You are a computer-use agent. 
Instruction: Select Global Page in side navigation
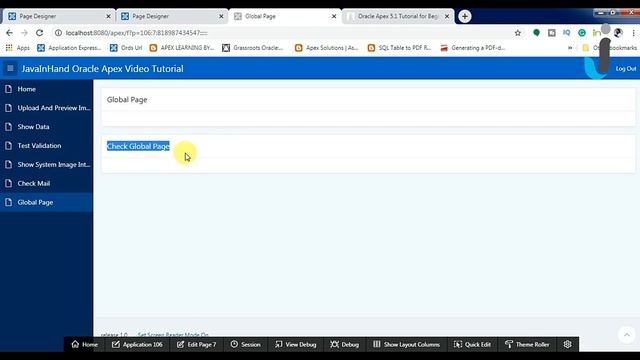[x=47, y=202]
